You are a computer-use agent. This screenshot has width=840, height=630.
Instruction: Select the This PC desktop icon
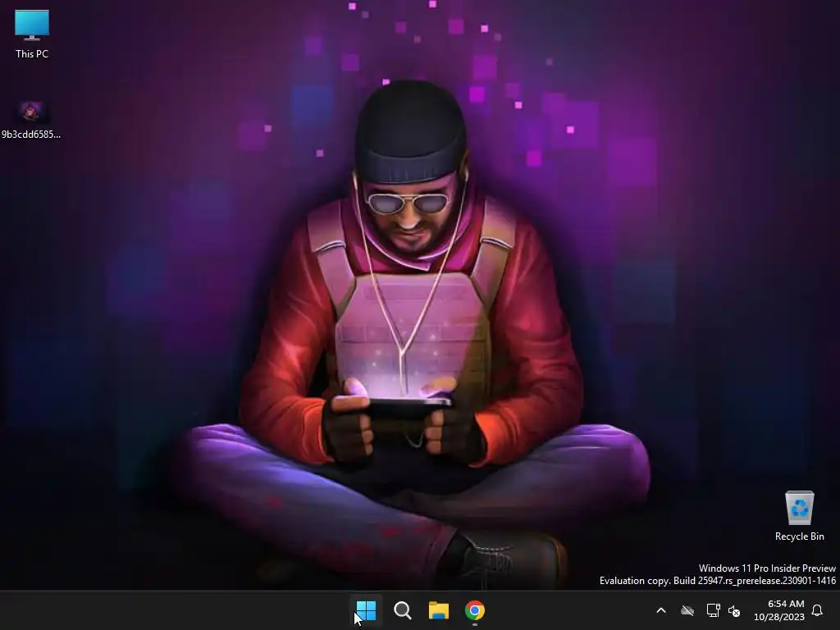pyautogui.click(x=32, y=34)
